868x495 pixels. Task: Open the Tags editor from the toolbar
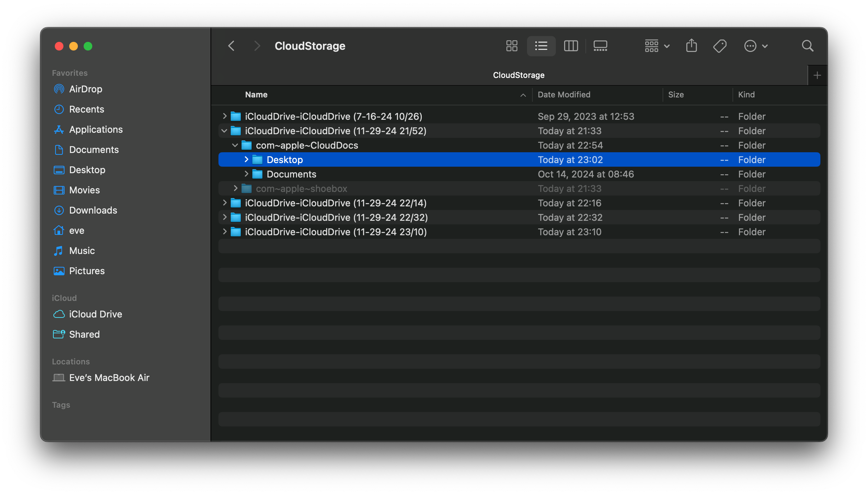tap(719, 46)
